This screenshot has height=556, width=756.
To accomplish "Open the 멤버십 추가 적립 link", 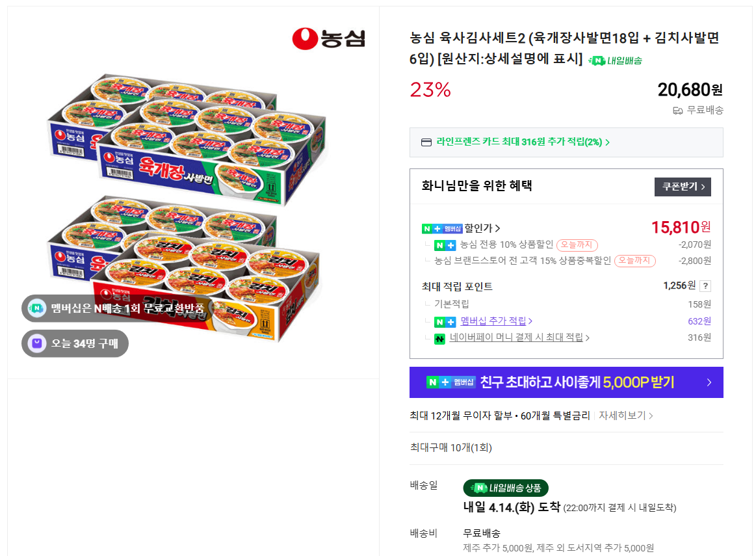I will coord(495,320).
